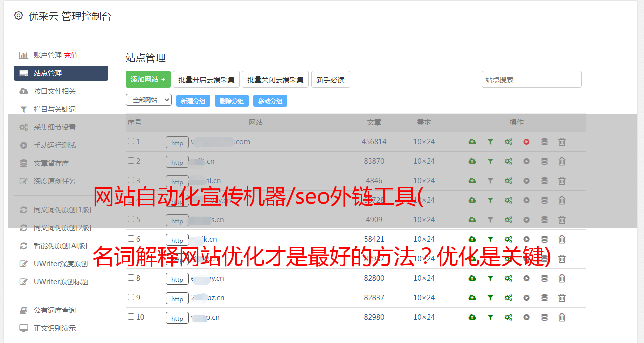The image size is (644, 343).
Task: Click the 移动分组 button
Action: [270, 101]
